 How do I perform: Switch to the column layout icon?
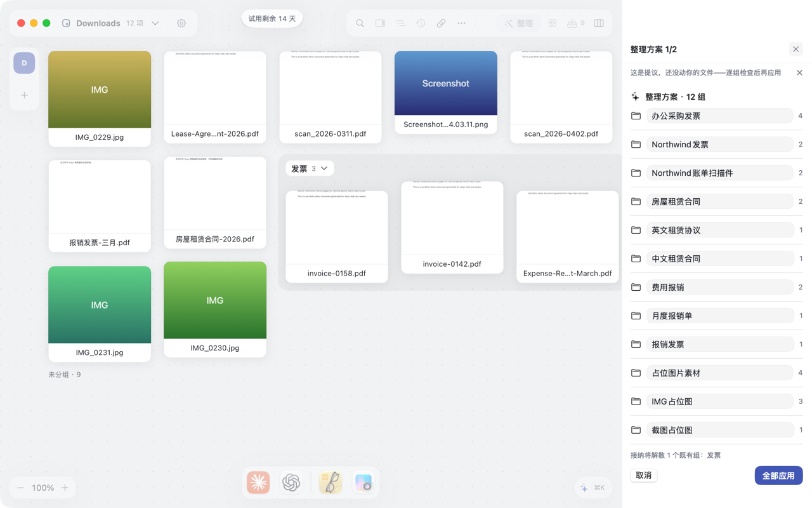coord(599,23)
